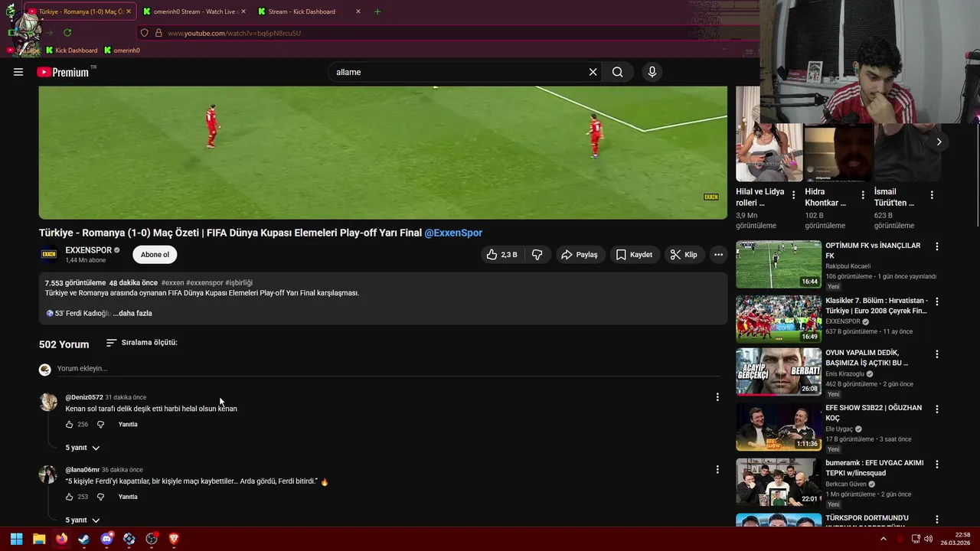Open Klasikler 7. Bölüm Hırvatistan-Türkiye video
980x551 pixels.
pyautogui.click(x=778, y=319)
